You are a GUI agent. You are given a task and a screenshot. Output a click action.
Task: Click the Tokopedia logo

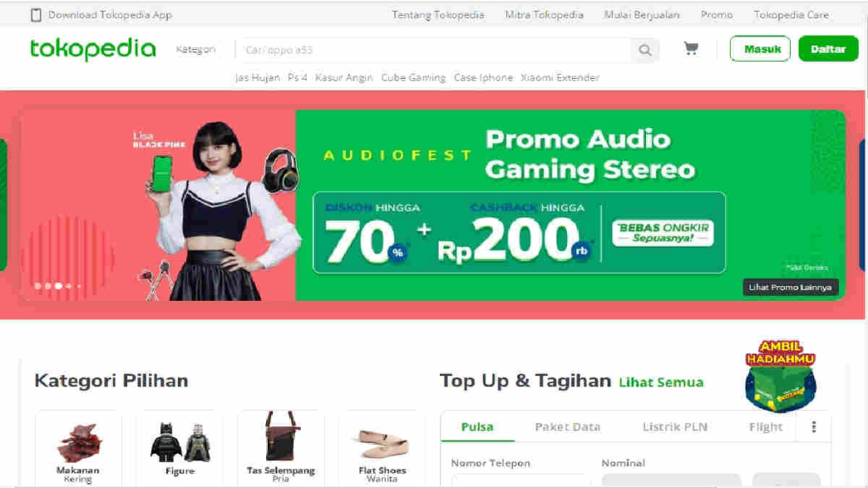[x=93, y=49]
